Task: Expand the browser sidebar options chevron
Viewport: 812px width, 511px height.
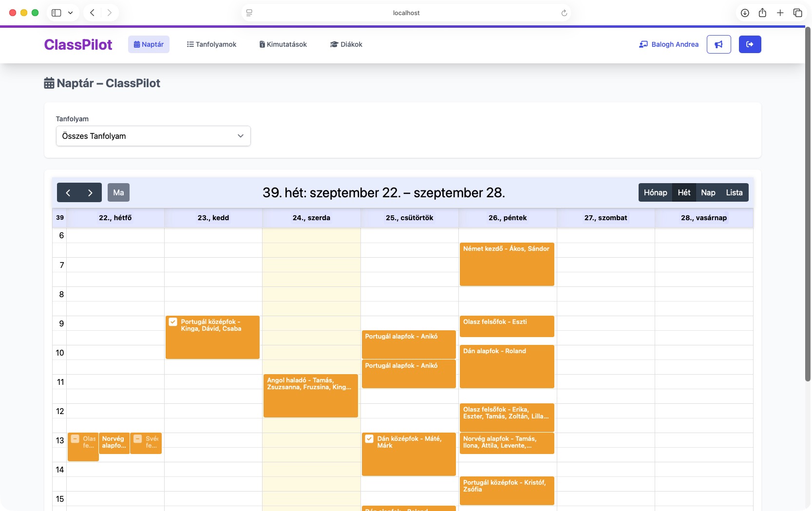Action: [70, 13]
